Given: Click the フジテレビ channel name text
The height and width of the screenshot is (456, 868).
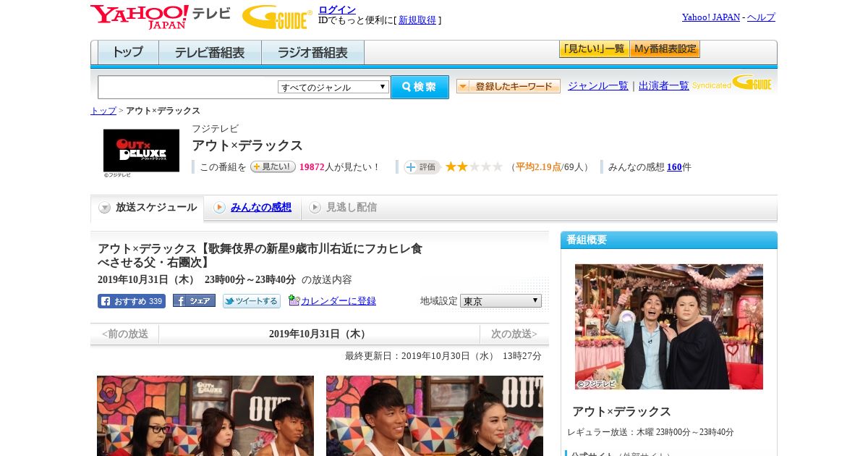Looking at the screenshot, I should (x=215, y=129).
